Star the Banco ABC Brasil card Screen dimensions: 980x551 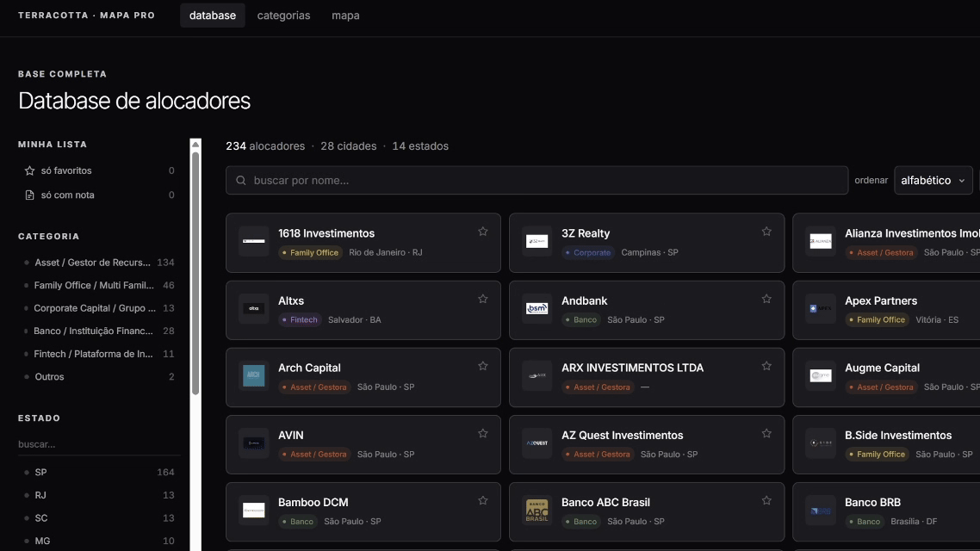[x=766, y=501]
